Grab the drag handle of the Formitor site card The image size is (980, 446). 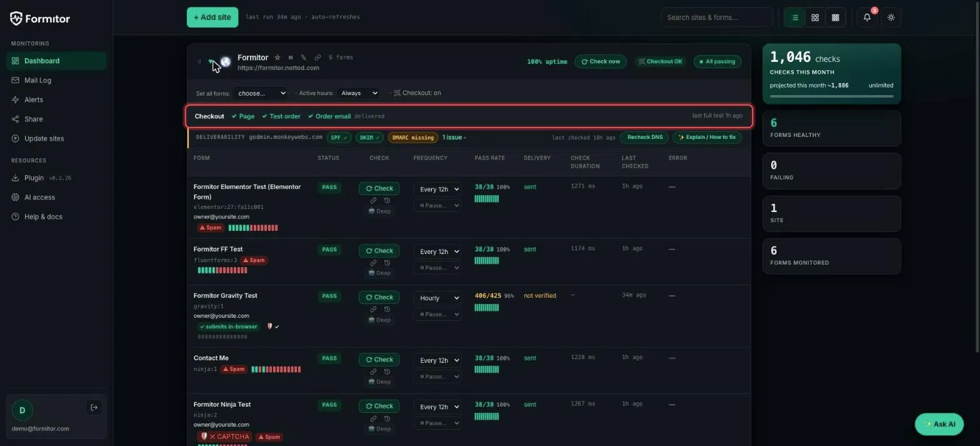(199, 61)
